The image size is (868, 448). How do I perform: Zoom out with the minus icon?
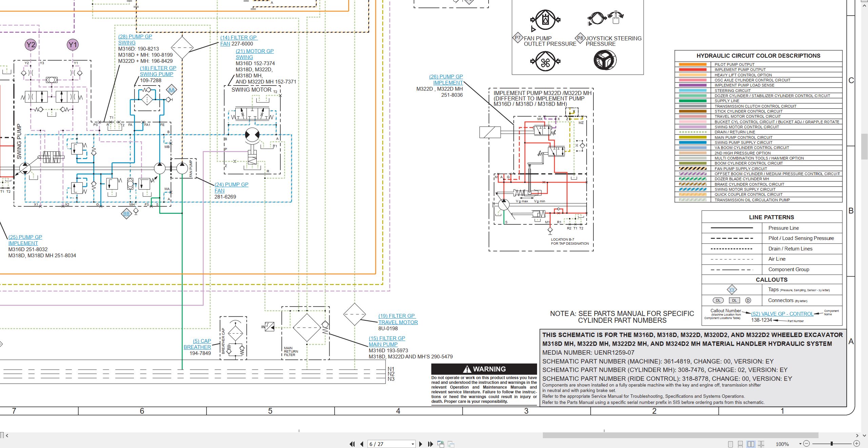tap(807, 444)
